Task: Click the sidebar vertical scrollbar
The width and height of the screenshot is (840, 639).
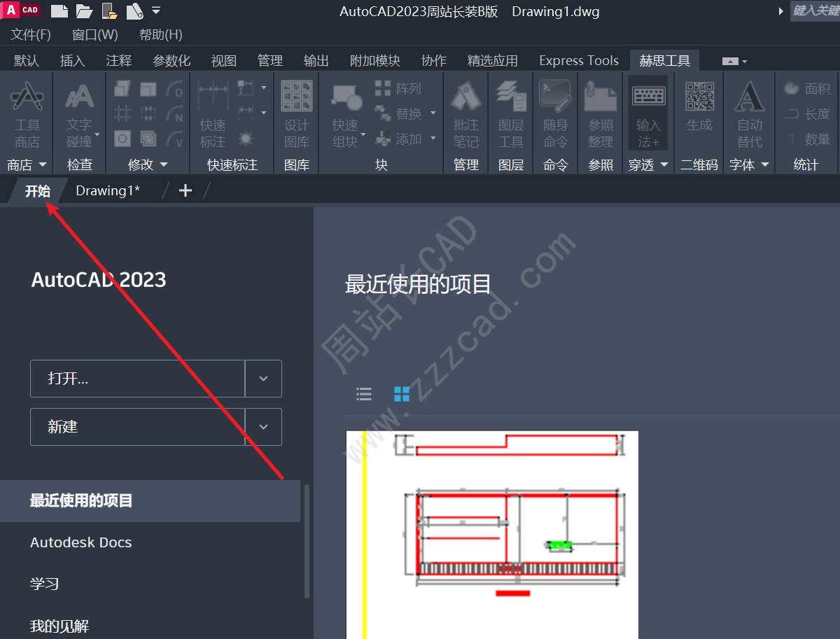Action: [x=307, y=541]
